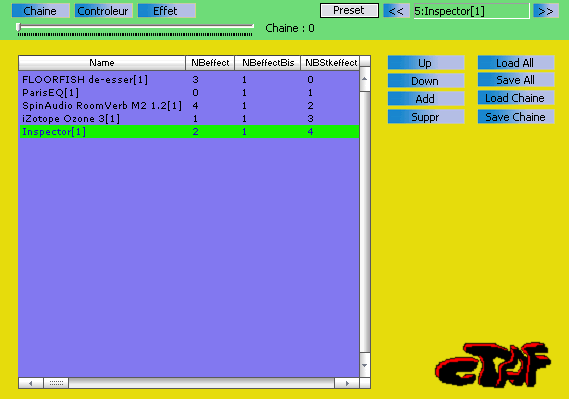569x399 pixels.
Task: Open the Chaine tab
Action: pyautogui.click(x=40, y=11)
